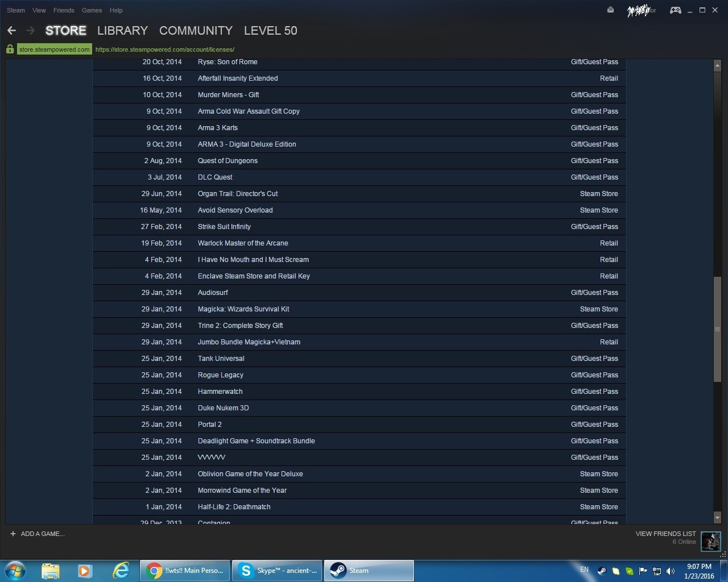Switch to the LIBRARY tab
Viewport: 728px width, 582px height.
pyautogui.click(x=122, y=31)
